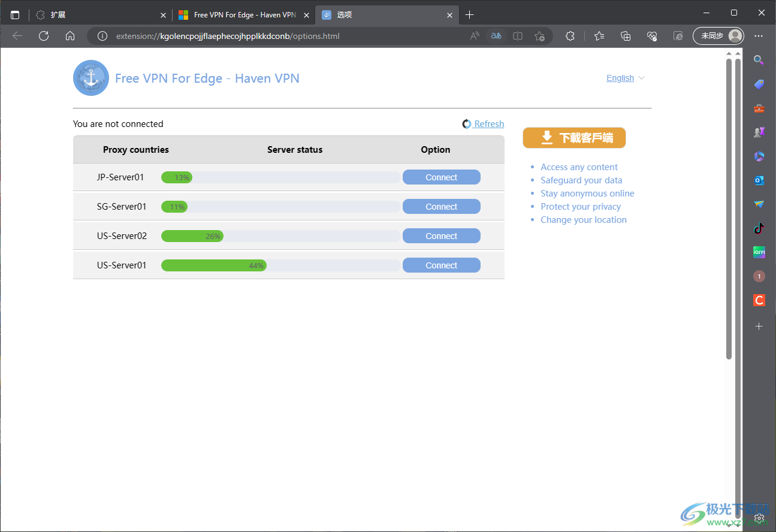The width and height of the screenshot is (776, 532).
Task: Click the 'You are not connected' status
Action: (118, 124)
